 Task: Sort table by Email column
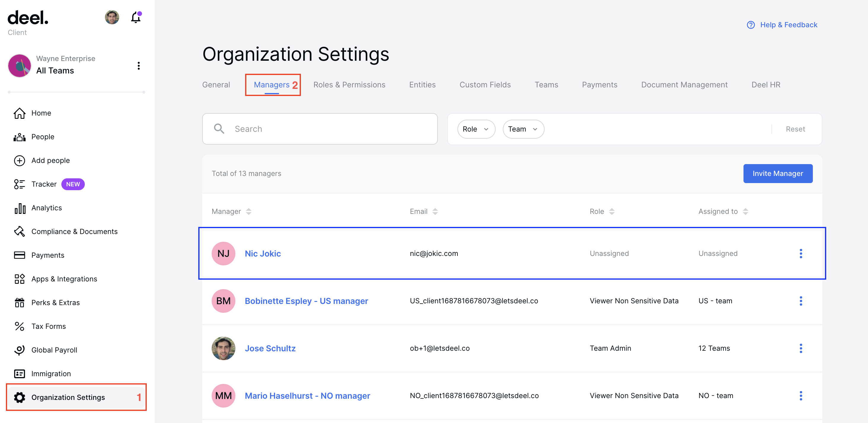pos(435,211)
